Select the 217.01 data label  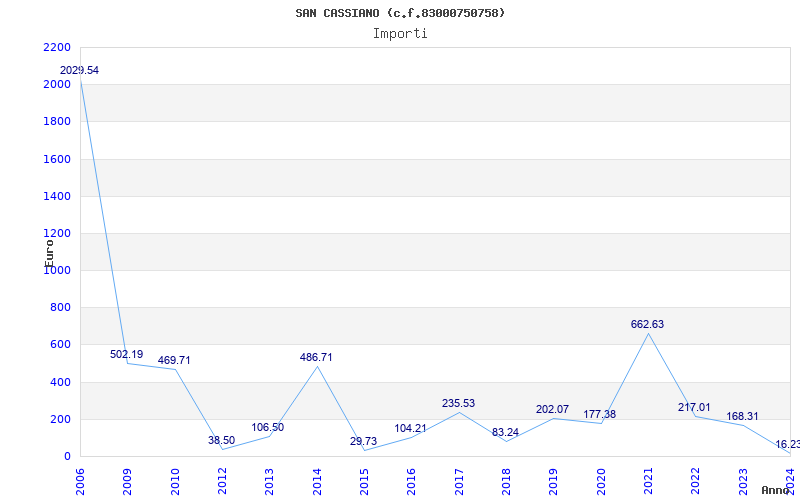694,407
